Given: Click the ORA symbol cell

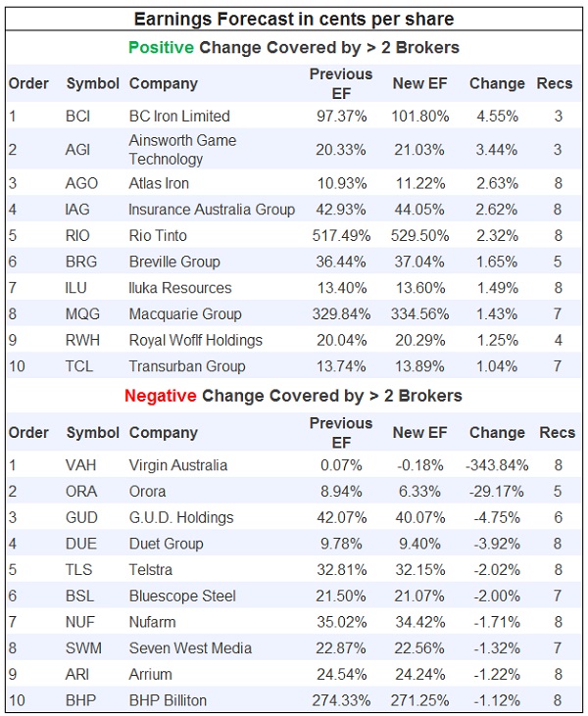Looking at the screenshot, I should [x=80, y=492].
